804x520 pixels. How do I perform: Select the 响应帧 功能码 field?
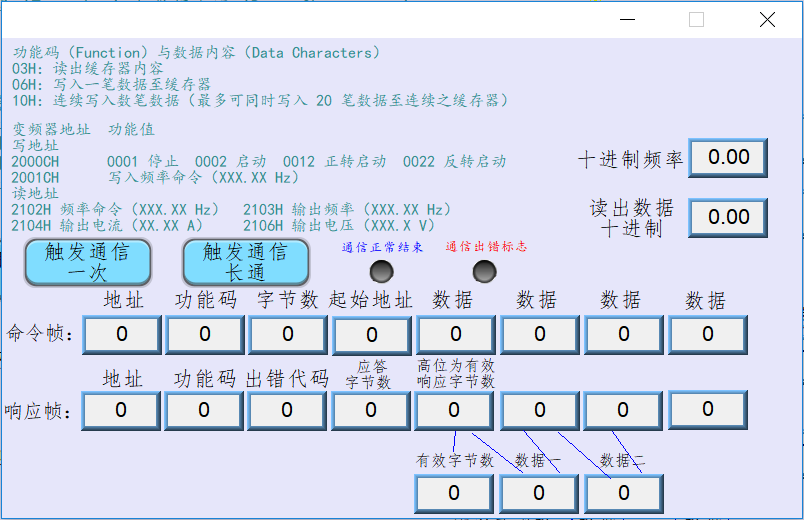pos(204,410)
